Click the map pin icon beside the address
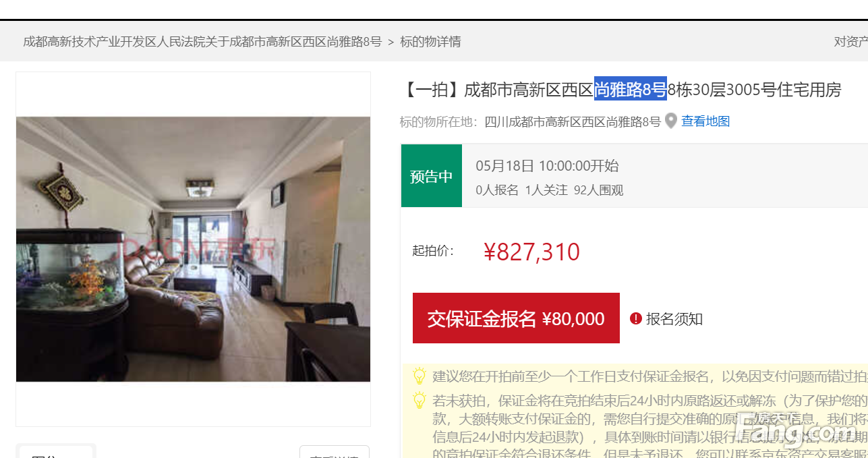This screenshot has height=458, width=868. (x=670, y=121)
